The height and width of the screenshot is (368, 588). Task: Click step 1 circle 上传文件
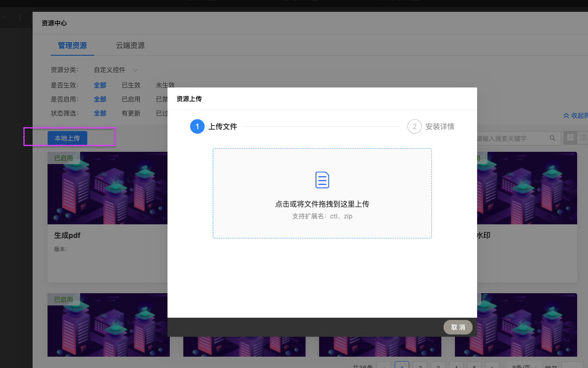click(197, 127)
